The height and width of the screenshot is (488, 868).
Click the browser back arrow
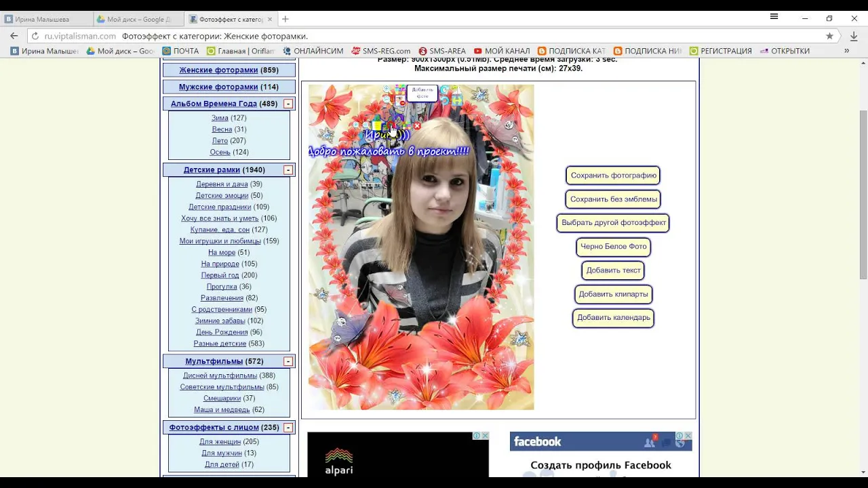pos(14,36)
